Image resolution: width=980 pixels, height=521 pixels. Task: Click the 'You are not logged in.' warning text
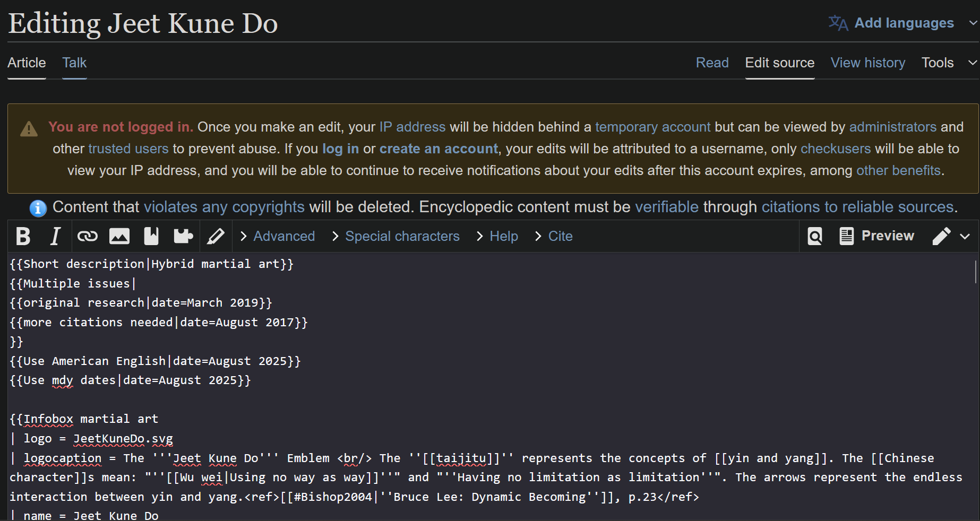(x=121, y=127)
